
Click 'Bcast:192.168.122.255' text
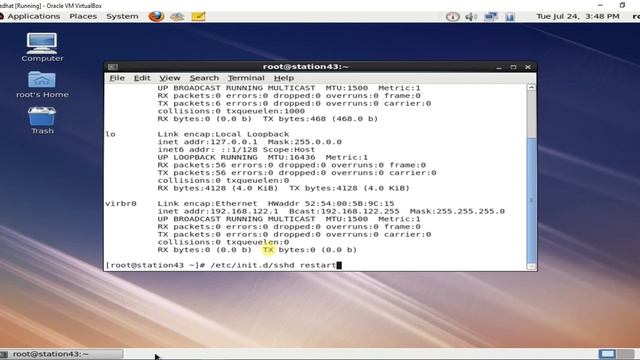344,211
